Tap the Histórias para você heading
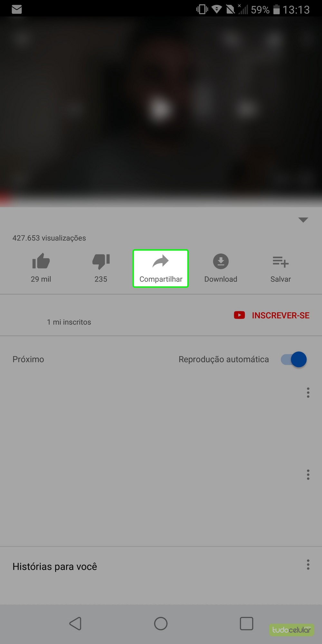 click(x=55, y=566)
